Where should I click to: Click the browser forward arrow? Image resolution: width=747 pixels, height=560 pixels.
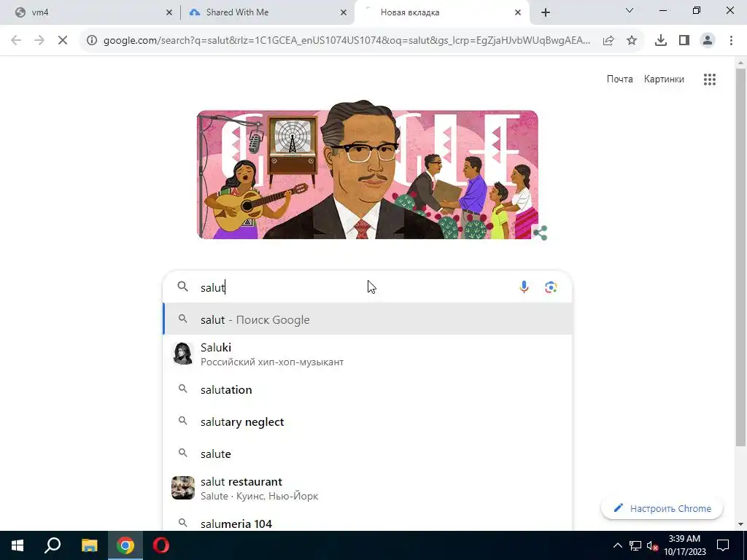pyautogui.click(x=39, y=41)
